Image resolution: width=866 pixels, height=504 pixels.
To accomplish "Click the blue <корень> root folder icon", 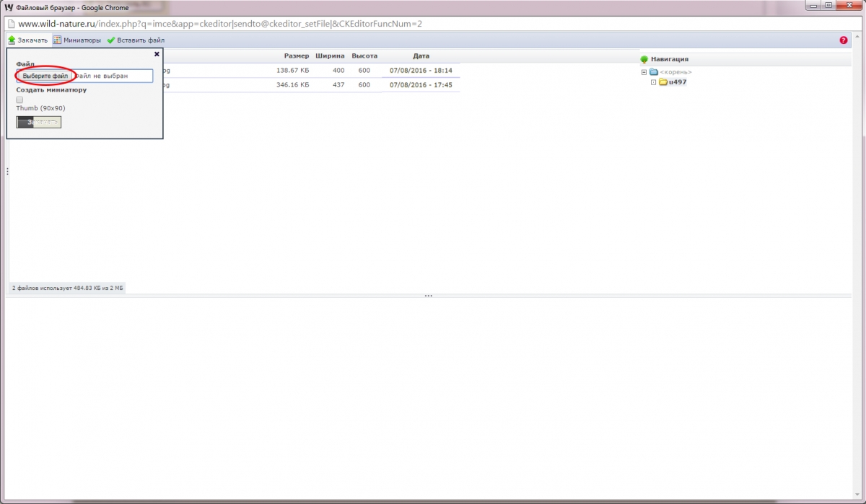I will point(653,72).
